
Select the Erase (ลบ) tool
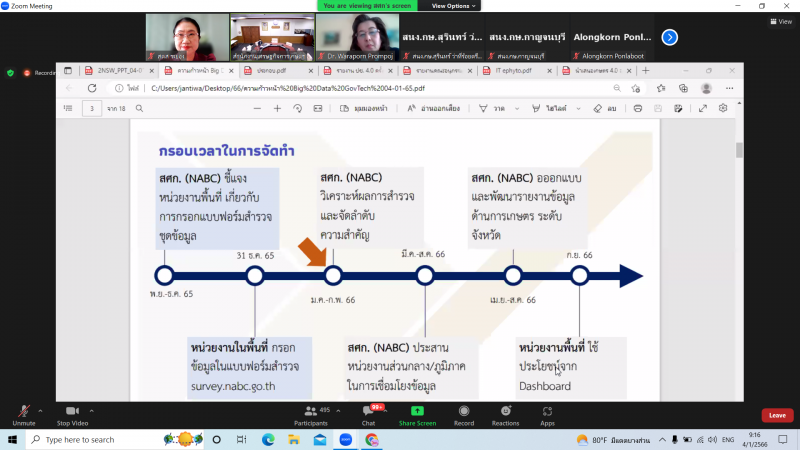(x=605, y=108)
